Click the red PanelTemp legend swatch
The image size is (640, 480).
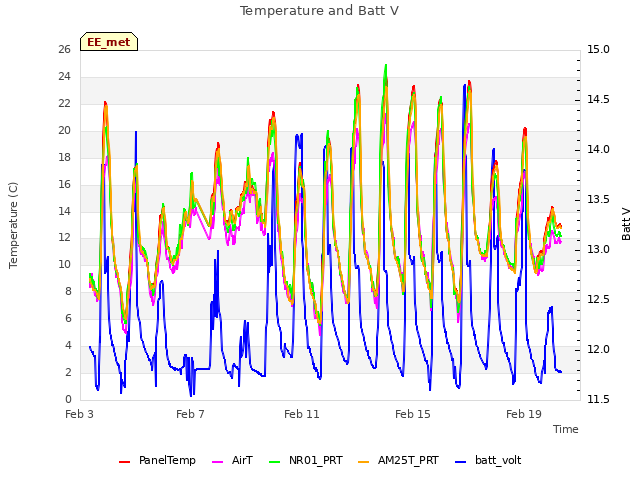pyautogui.click(x=124, y=461)
